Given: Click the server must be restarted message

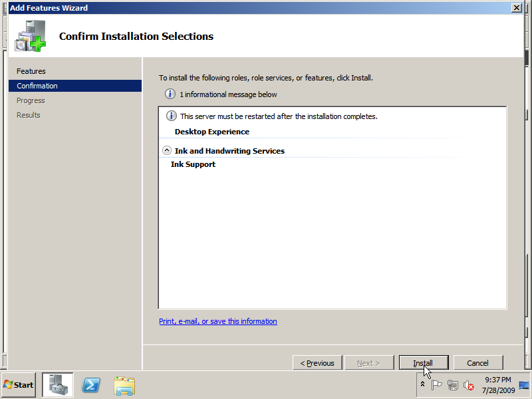Looking at the screenshot, I should pyautogui.click(x=279, y=116).
